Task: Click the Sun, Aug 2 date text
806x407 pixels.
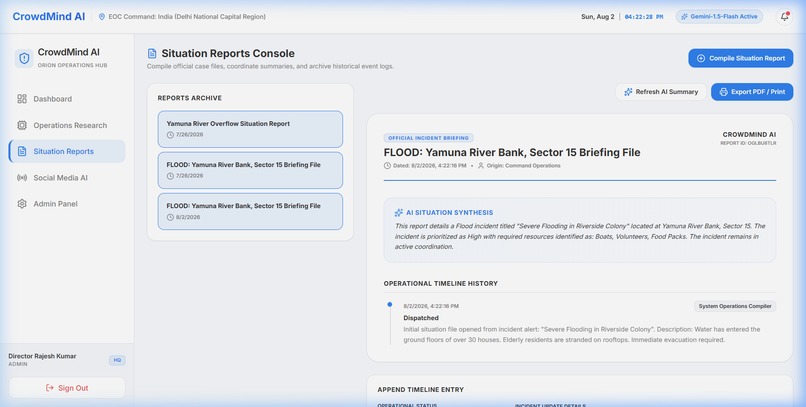Action: click(597, 16)
